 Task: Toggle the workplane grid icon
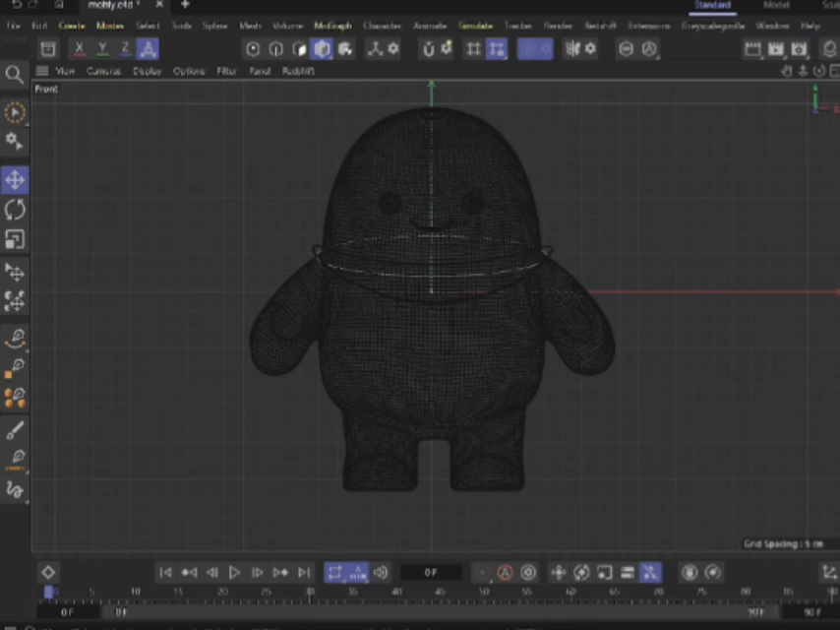[x=473, y=49]
